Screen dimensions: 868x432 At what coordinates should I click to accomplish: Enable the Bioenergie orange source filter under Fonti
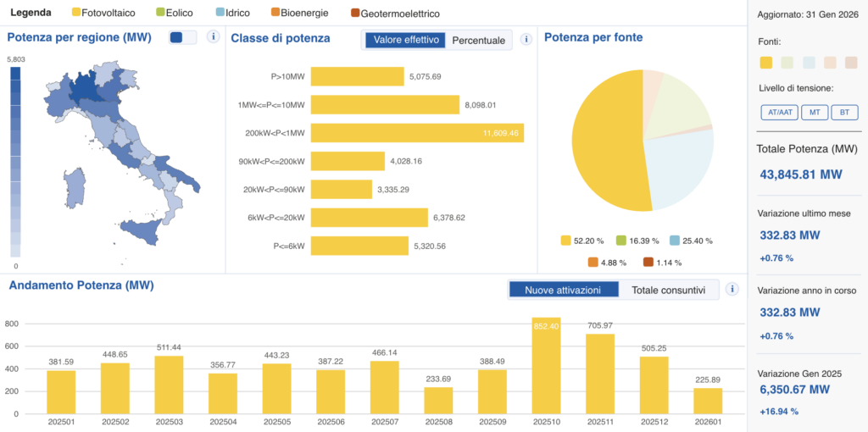tap(830, 63)
